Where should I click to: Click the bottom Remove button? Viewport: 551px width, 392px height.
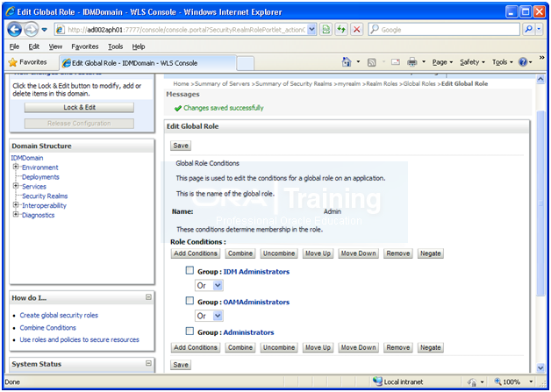click(398, 347)
